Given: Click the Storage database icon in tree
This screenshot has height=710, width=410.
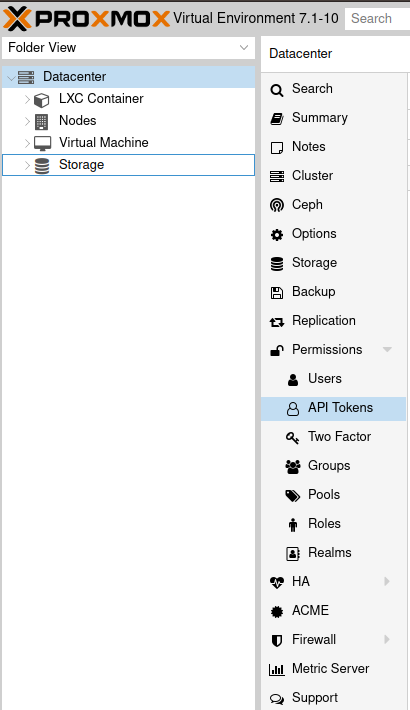Looking at the screenshot, I should point(42,165).
